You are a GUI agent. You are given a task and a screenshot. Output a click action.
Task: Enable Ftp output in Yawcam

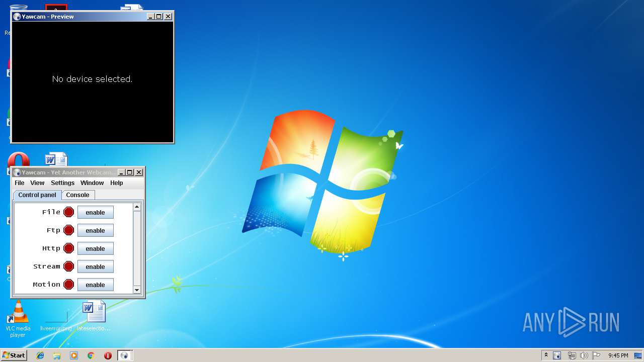click(96, 230)
